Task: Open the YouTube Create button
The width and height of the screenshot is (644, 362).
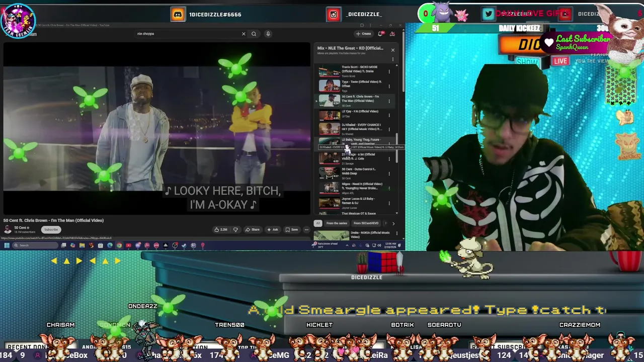Action: click(x=363, y=34)
